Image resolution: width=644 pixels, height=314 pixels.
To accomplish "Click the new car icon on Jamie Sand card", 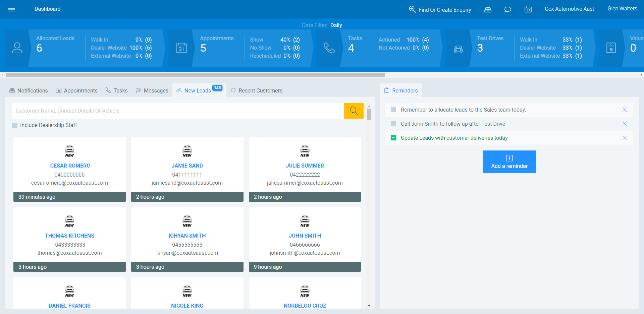I will coord(187,151).
